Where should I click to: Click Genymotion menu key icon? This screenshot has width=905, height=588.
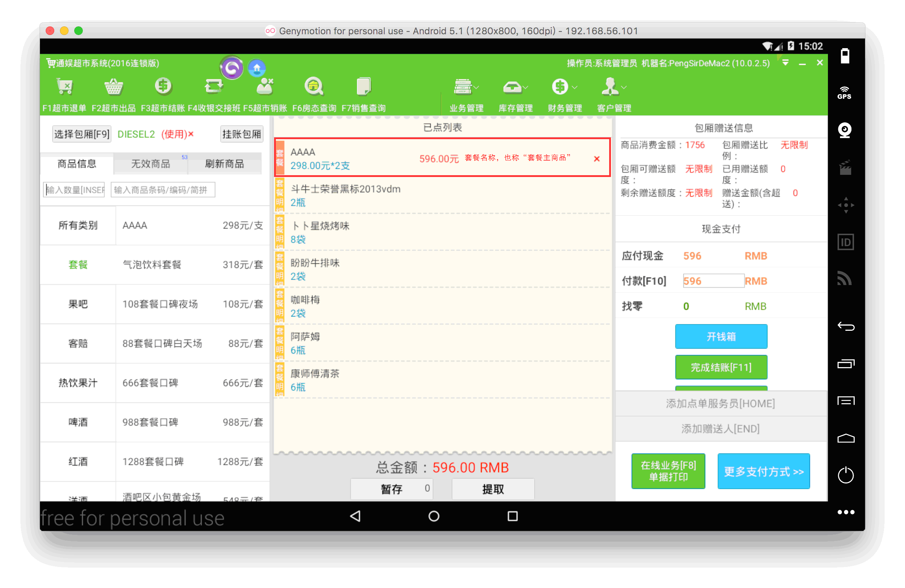point(846,401)
